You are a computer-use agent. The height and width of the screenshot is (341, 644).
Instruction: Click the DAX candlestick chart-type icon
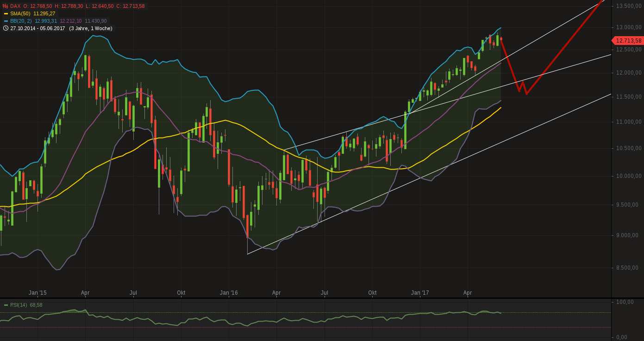click(x=6, y=6)
